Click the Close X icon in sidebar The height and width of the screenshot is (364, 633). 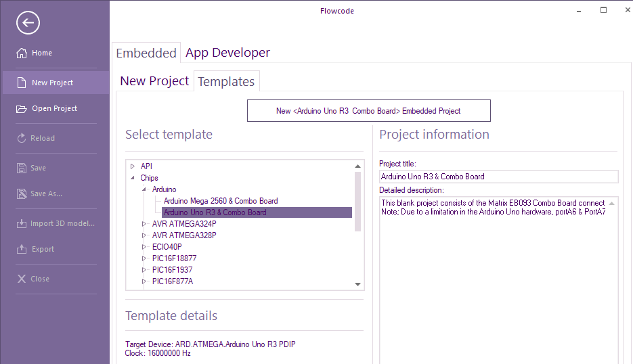[x=22, y=279]
